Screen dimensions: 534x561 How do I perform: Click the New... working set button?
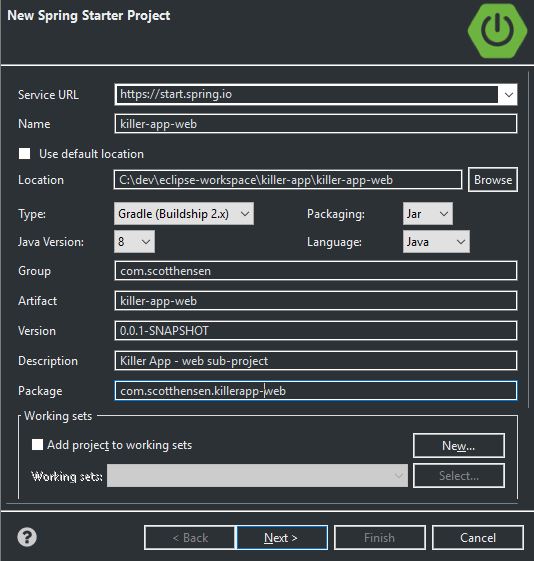point(459,445)
